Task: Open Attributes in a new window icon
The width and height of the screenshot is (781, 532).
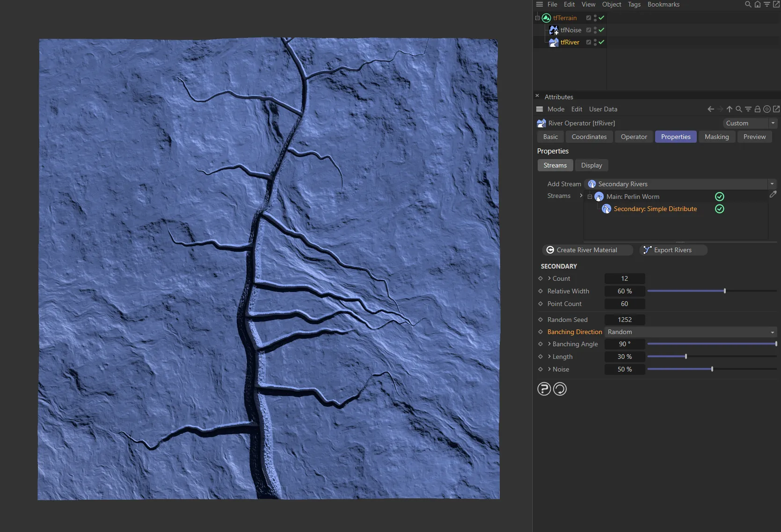Action: 777,109
